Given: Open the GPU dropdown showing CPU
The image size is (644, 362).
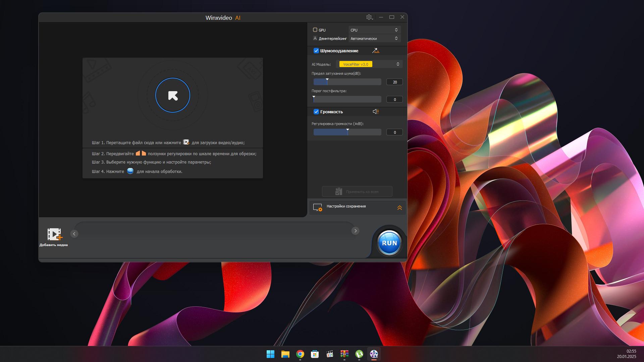Looking at the screenshot, I should pyautogui.click(x=374, y=30).
